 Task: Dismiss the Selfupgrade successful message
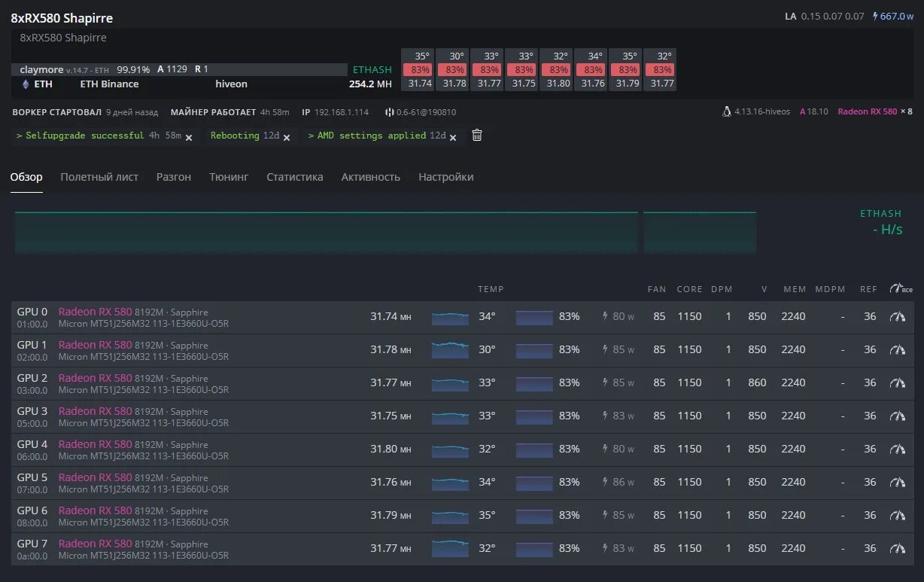pyautogui.click(x=189, y=138)
